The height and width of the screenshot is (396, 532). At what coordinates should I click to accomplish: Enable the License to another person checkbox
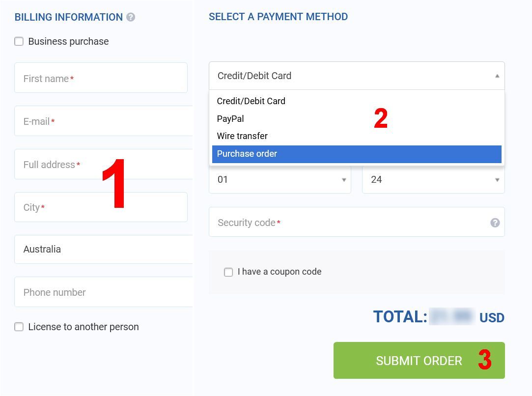click(19, 327)
